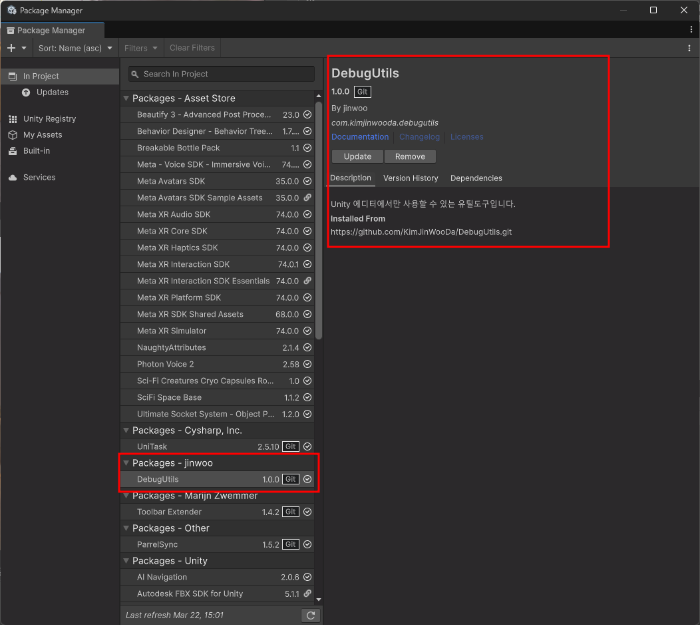Viewport: 700px width, 625px height.
Task: Click the Remove button
Action: 410,157
